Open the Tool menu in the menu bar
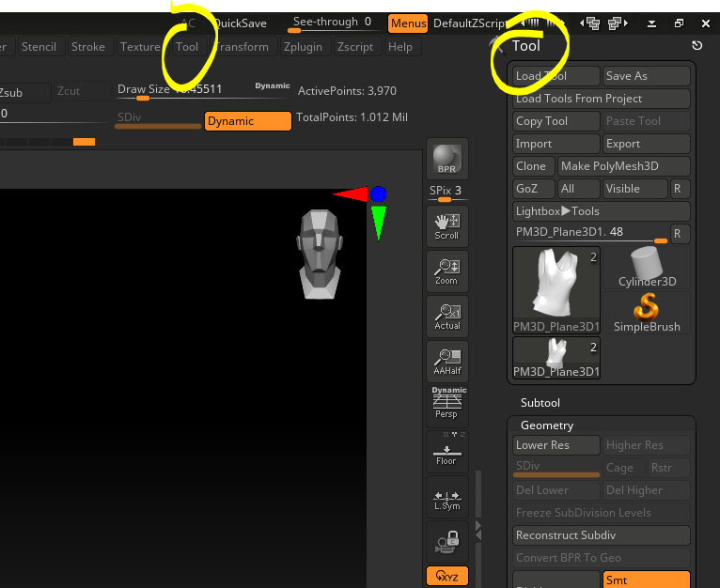The image size is (720, 588). [x=187, y=47]
